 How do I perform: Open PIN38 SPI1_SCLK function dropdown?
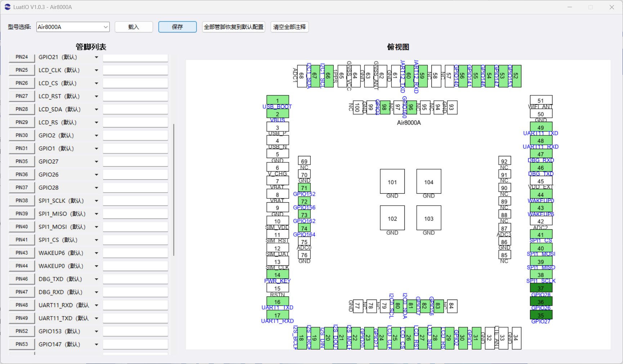pos(96,201)
